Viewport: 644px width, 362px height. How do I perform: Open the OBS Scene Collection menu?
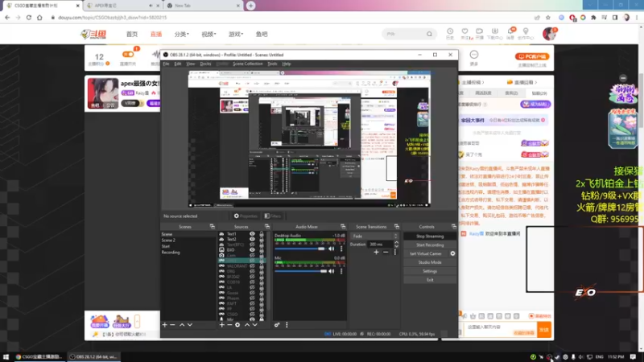248,64
